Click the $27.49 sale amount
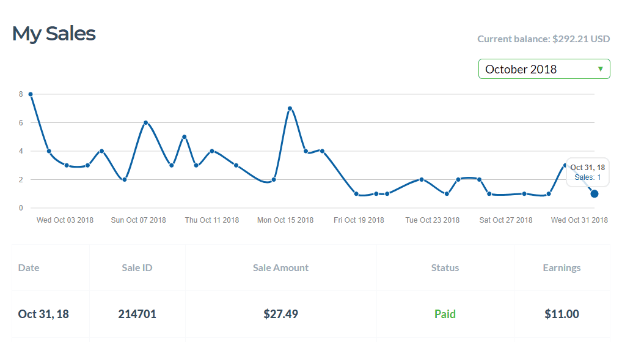The height and width of the screenshot is (342, 644). point(280,314)
